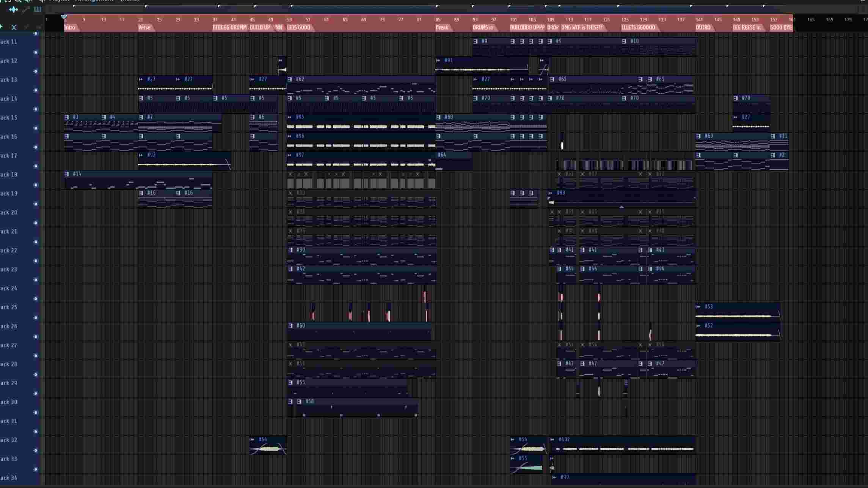Click pattern icon of clip #14
868x488 pixels.
tap(67, 174)
